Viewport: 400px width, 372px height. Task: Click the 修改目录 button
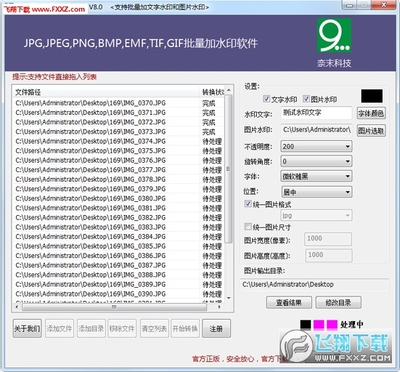[x=338, y=303]
